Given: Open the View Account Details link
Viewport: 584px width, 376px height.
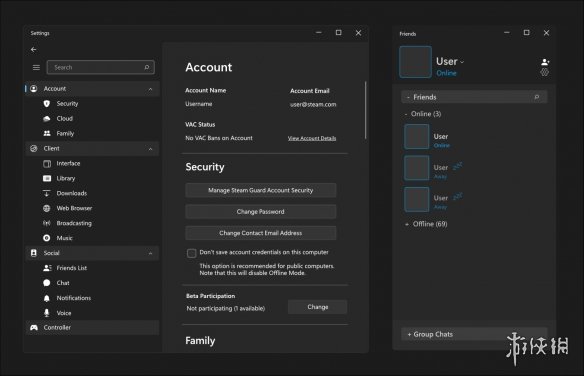Looking at the screenshot, I should tap(312, 138).
